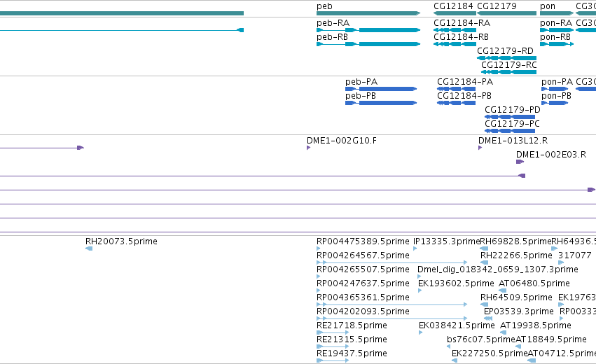Open the peb-RA transcript label
This screenshot has width=596, height=364.
tap(333, 23)
